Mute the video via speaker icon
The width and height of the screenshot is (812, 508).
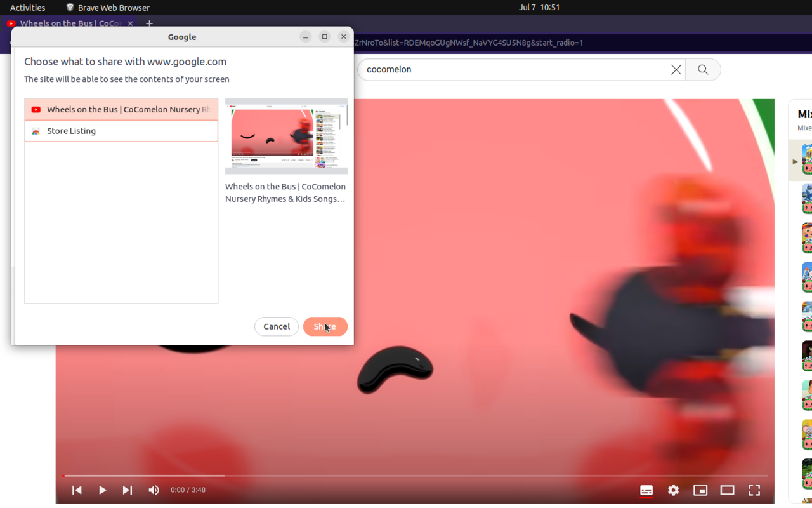point(154,490)
